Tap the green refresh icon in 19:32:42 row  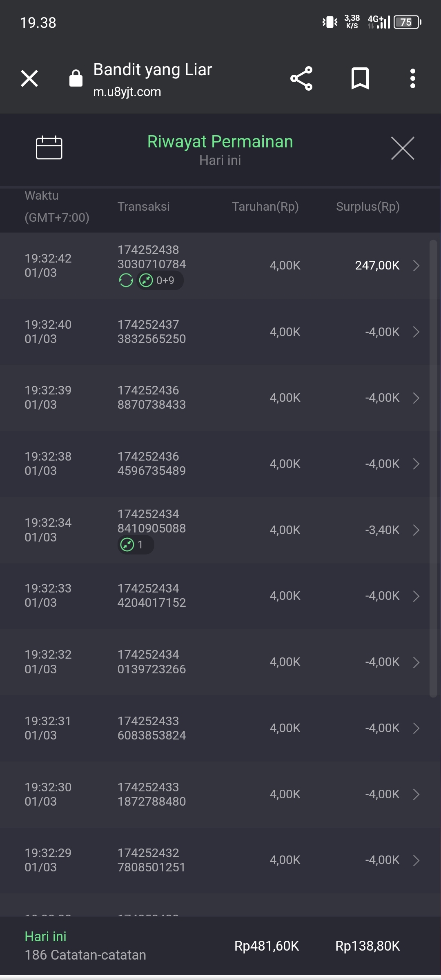pos(126,281)
